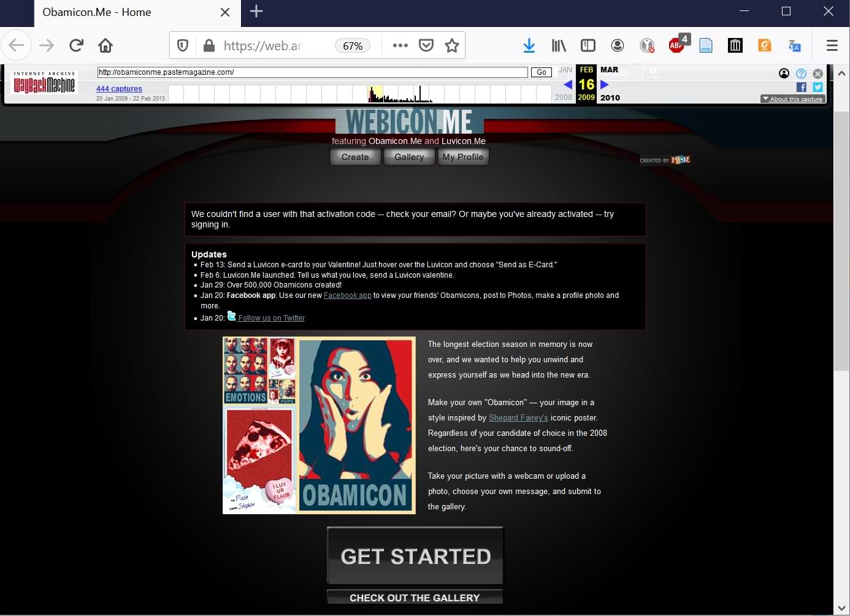Open the Wayback help question mark icon
This screenshot has width=850, height=616.
coord(801,74)
